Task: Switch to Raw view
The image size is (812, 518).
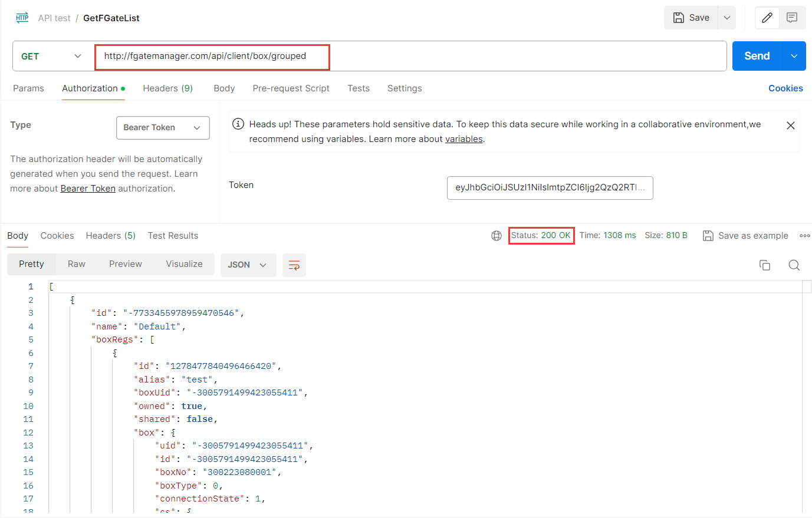Action: tap(77, 264)
